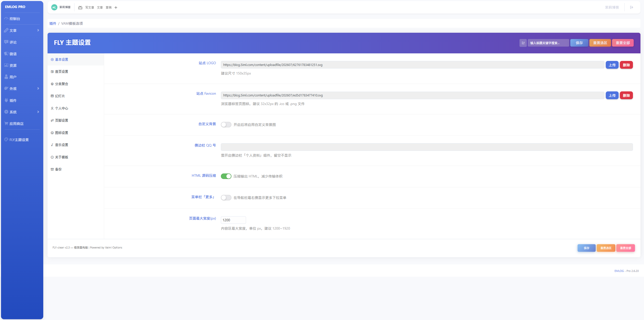This screenshot has height=320, width=644.
Task: Click the 微语 icon in sidebar
Action: pos(6,54)
